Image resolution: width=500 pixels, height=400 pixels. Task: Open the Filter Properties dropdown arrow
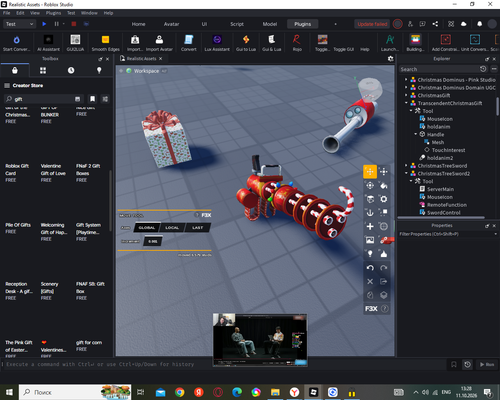pos(495,234)
